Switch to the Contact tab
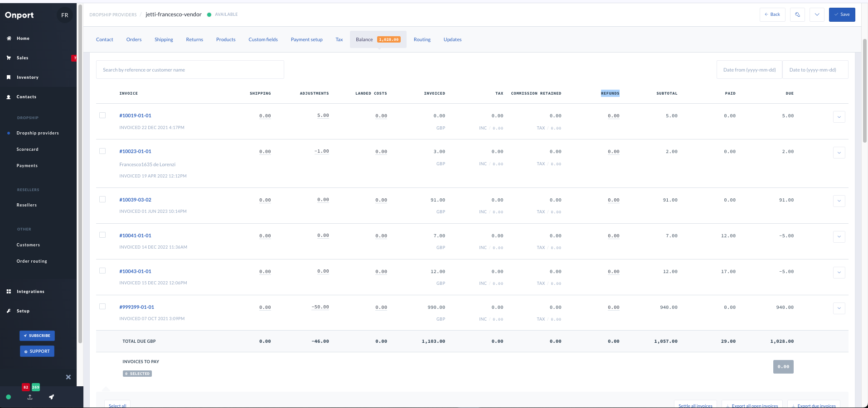The image size is (868, 408). pos(105,39)
